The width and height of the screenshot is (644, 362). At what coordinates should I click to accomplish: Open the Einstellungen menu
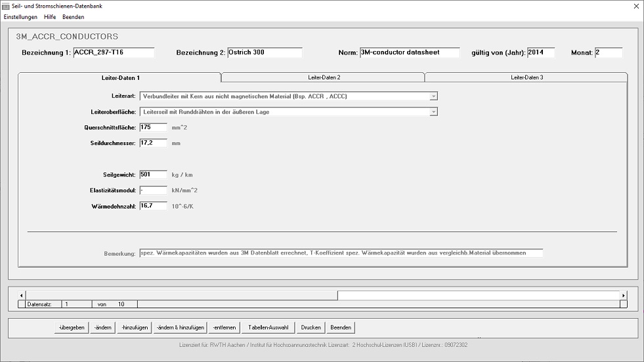click(x=20, y=17)
